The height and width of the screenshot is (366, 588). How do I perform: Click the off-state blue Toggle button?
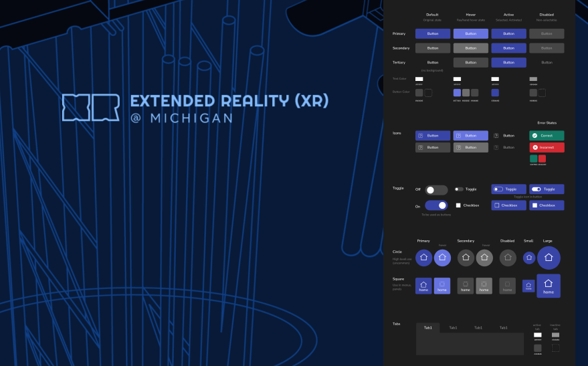[509, 189]
